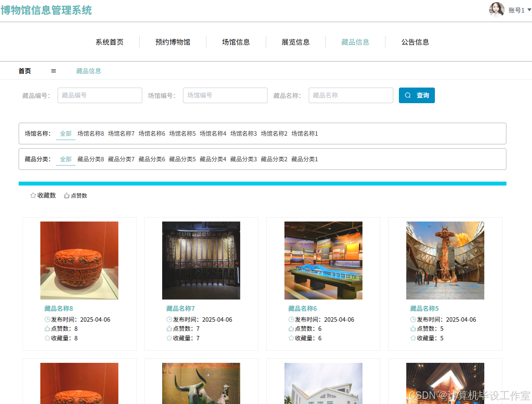Click 藏品信息 breadcrumb link
This screenshot has height=404, width=532.
pos(89,71)
